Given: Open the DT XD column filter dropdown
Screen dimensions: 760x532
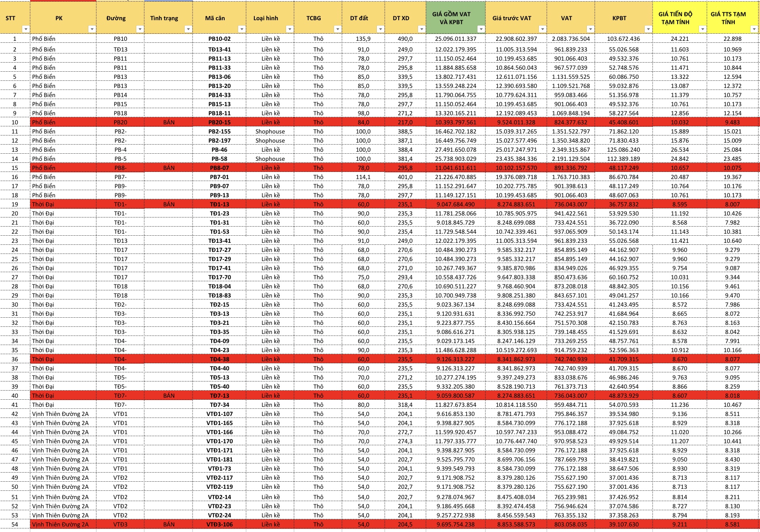Looking at the screenshot, I should click(421, 29).
